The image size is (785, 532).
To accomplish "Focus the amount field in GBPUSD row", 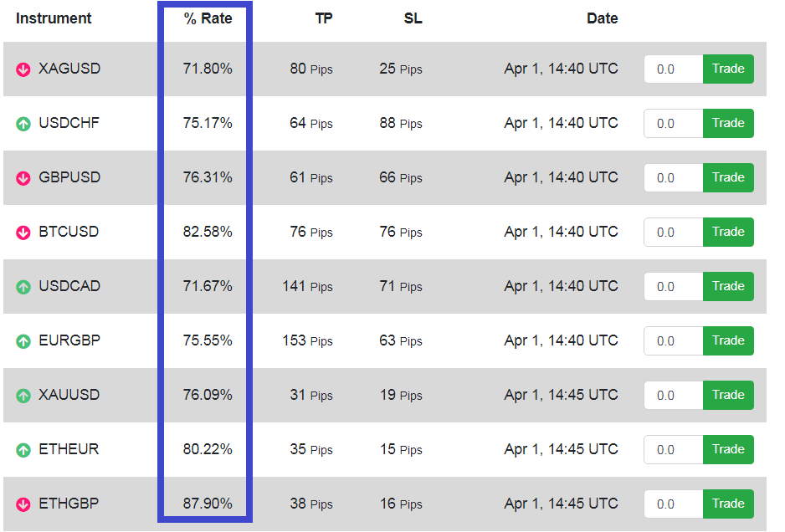I will pyautogui.click(x=674, y=177).
